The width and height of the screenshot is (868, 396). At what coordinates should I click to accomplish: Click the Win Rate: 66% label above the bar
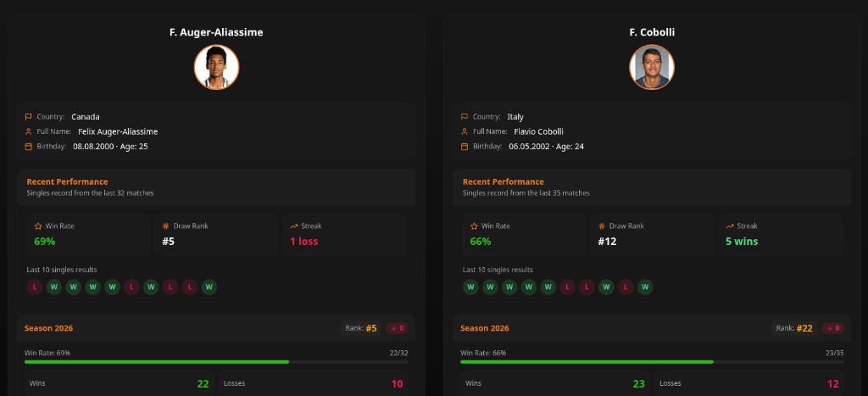(483, 353)
